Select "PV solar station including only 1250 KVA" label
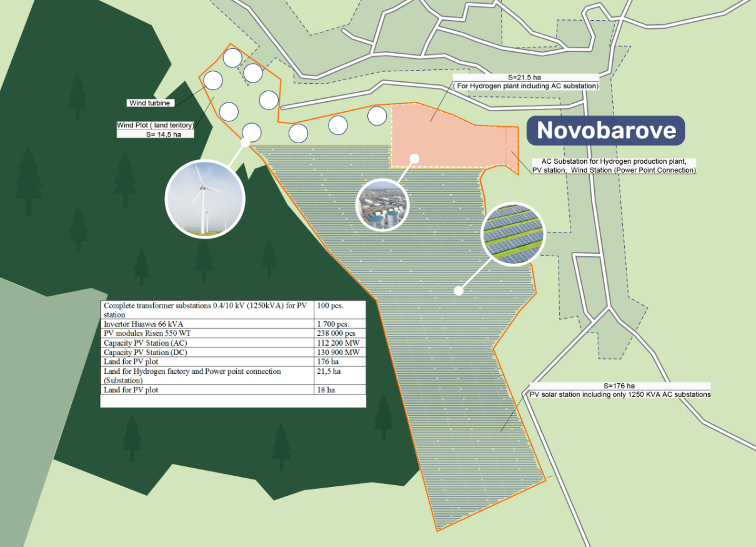The height and width of the screenshot is (547, 756). click(620, 394)
